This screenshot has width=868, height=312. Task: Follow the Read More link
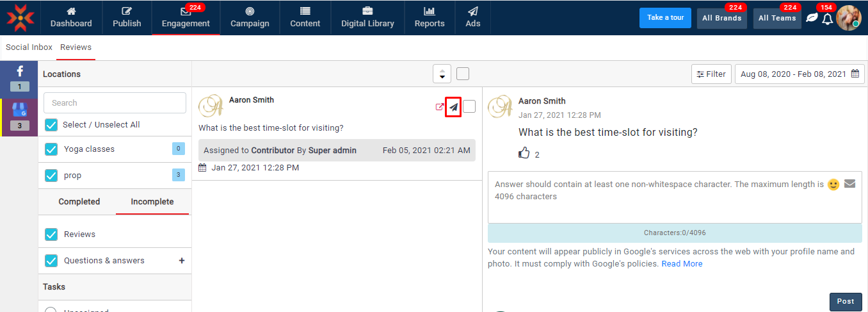pyautogui.click(x=682, y=264)
